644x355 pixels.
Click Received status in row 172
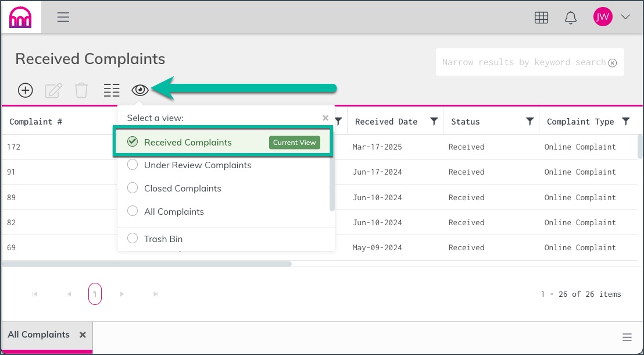click(x=466, y=147)
